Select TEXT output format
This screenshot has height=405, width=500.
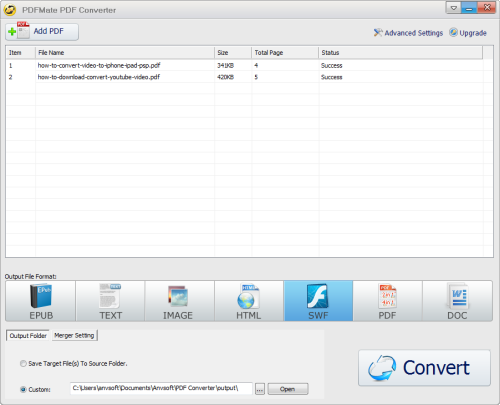pyautogui.click(x=110, y=301)
